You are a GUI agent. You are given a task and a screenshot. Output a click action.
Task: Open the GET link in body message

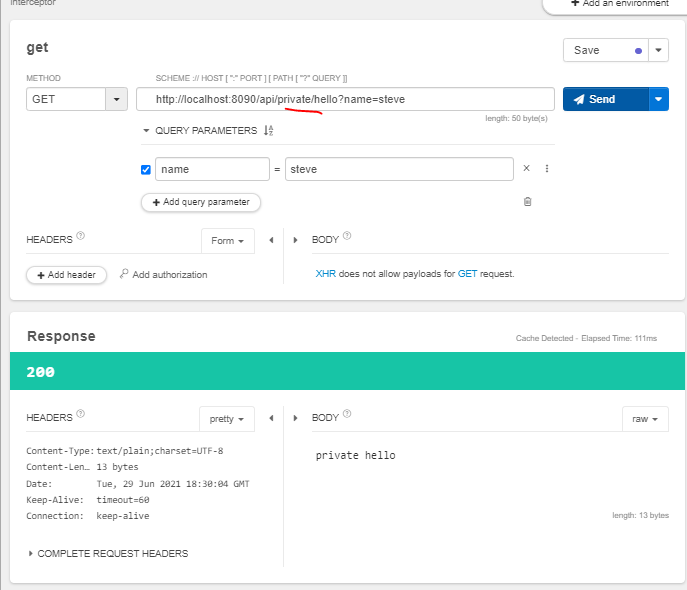tap(467, 274)
